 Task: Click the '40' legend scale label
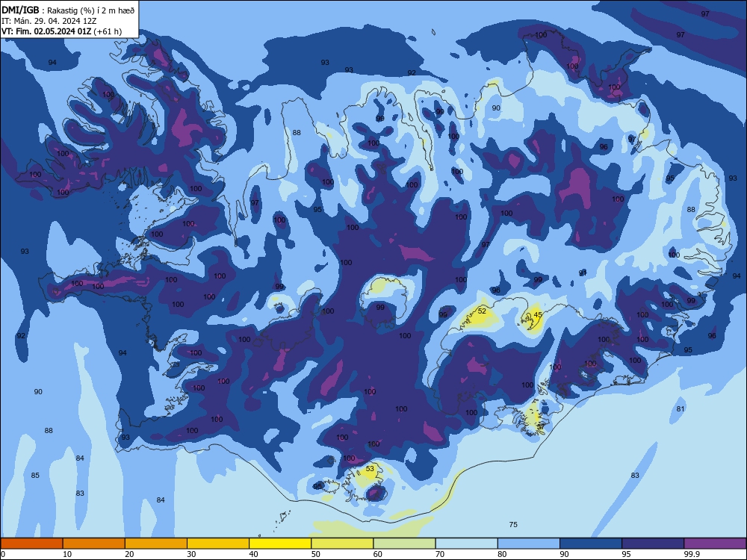(x=253, y=554)
